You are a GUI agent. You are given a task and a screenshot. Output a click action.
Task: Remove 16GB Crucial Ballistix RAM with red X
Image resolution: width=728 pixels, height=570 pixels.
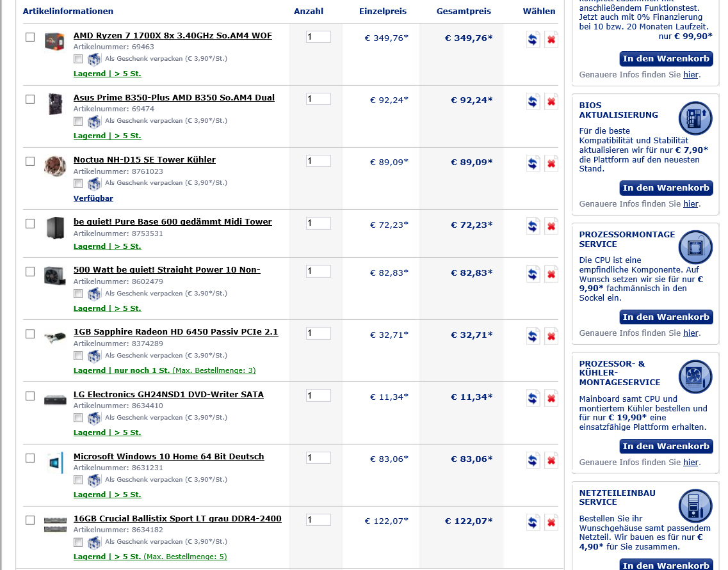(x=551, y=522)
